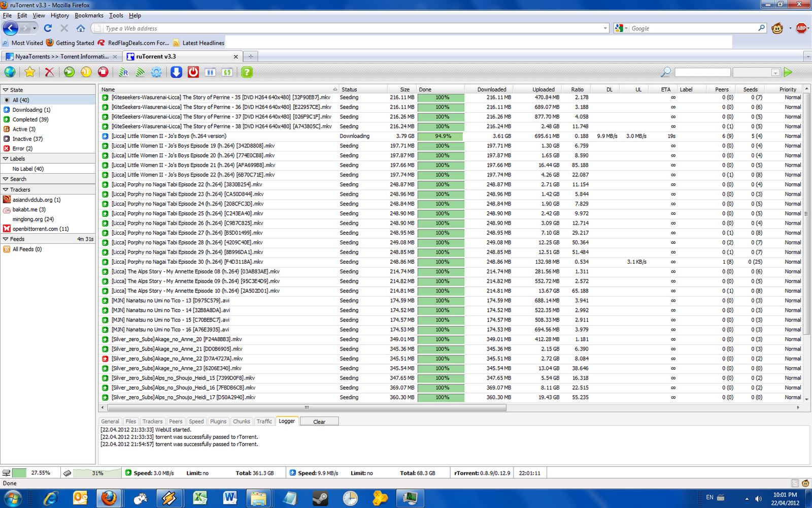This screenshot has width=812, height=508.
Task: Open Firefox Tools menu
Action: tap(116, 16)
